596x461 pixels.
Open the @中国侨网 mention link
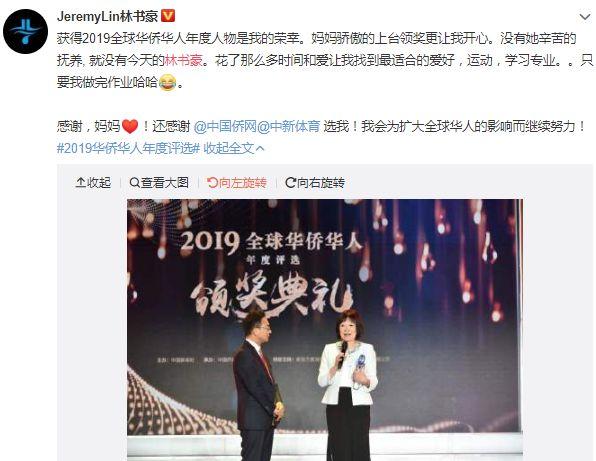point(225,126)
